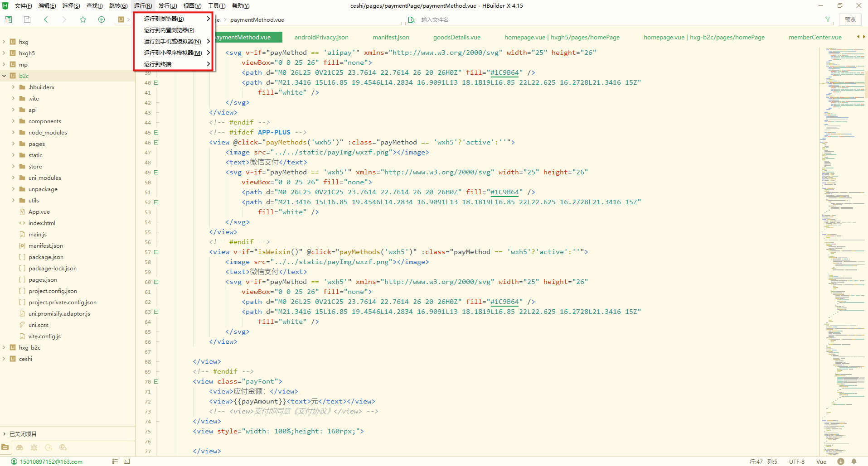Click the #1C9B64 color value on line 39
Viewport: 868px width, 466px height.
coord(504,72)
